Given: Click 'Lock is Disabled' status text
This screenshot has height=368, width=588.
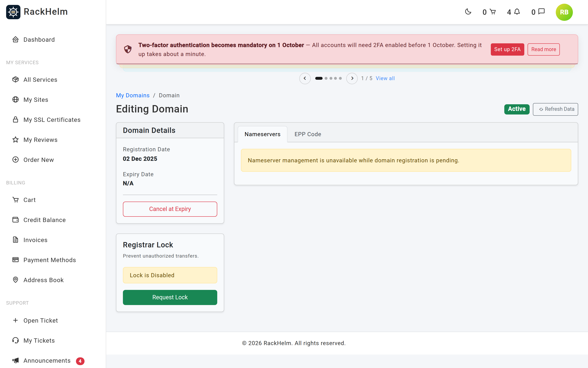Looking at the screenshot, I should pos(152,275).
